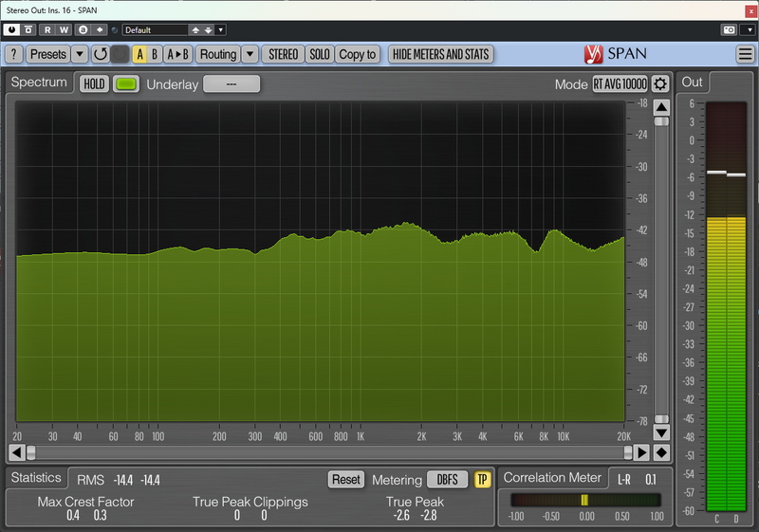Image resolution: width=759 pixels, height=532 pixels.
Task: Click the statistics Reset button
Action: tap(346, 479)
